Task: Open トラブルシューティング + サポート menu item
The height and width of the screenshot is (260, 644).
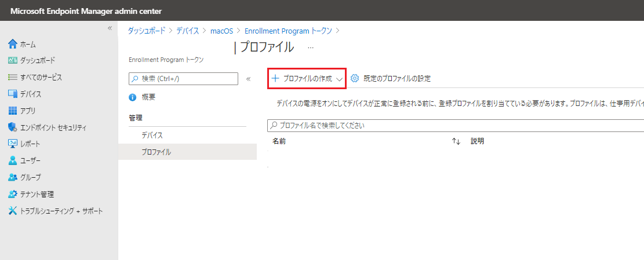Action: coord(61,211)
